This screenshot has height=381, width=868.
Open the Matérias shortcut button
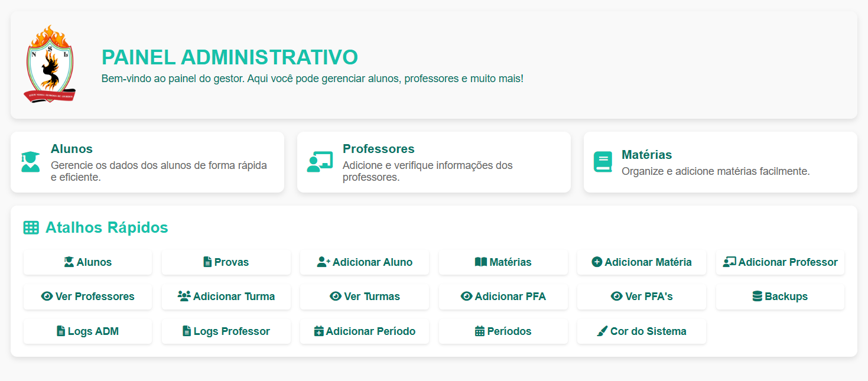click(503, 262)
